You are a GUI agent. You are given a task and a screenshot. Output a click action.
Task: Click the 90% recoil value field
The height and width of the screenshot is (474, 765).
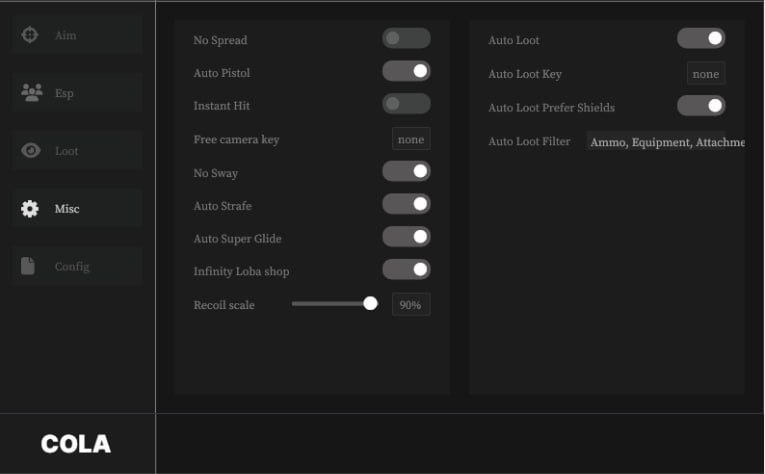(x=411, y=305)
